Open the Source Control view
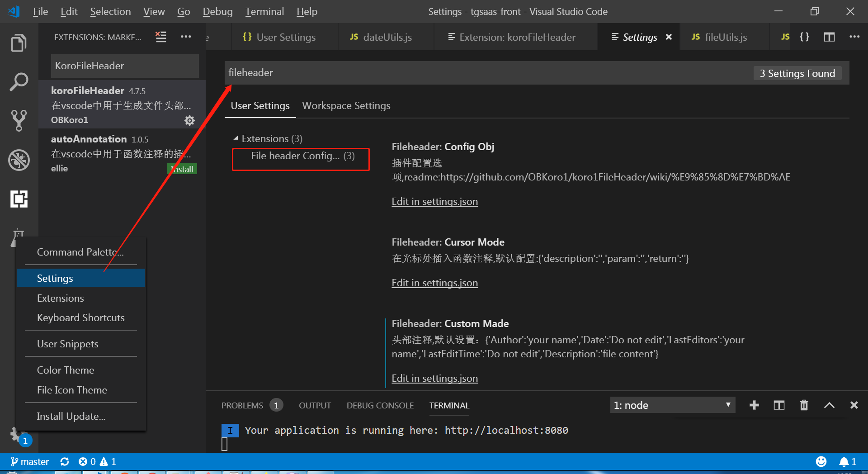The height and width of the screenshot is (474, 868). coord(19,120)
